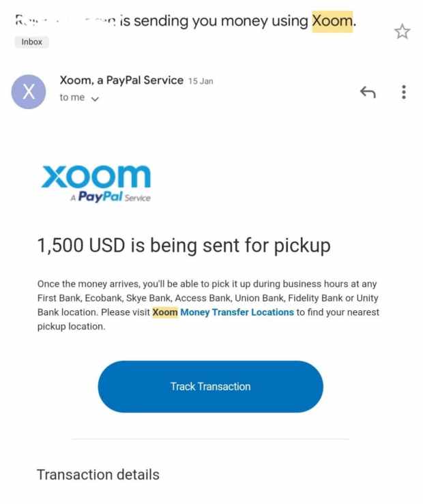This screenshot has height=504, width=423.
Task: Click the reply arrow icon
Action: click(x=368, y=92)
